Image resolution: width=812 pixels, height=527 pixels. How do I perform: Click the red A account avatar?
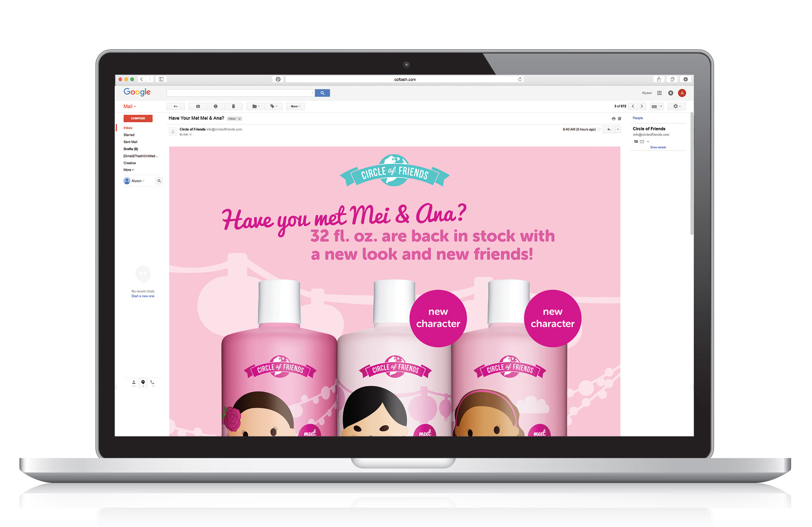(682, 93)
